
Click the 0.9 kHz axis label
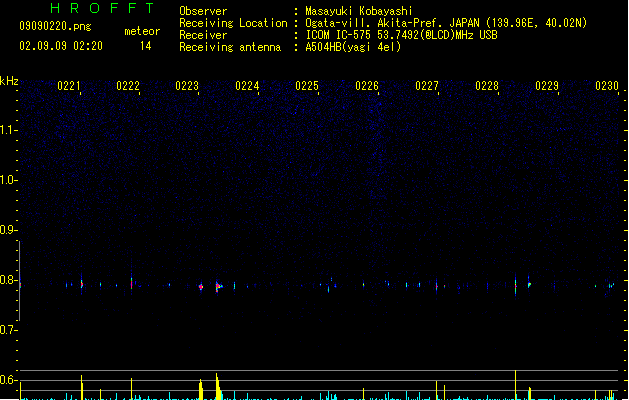8,229
